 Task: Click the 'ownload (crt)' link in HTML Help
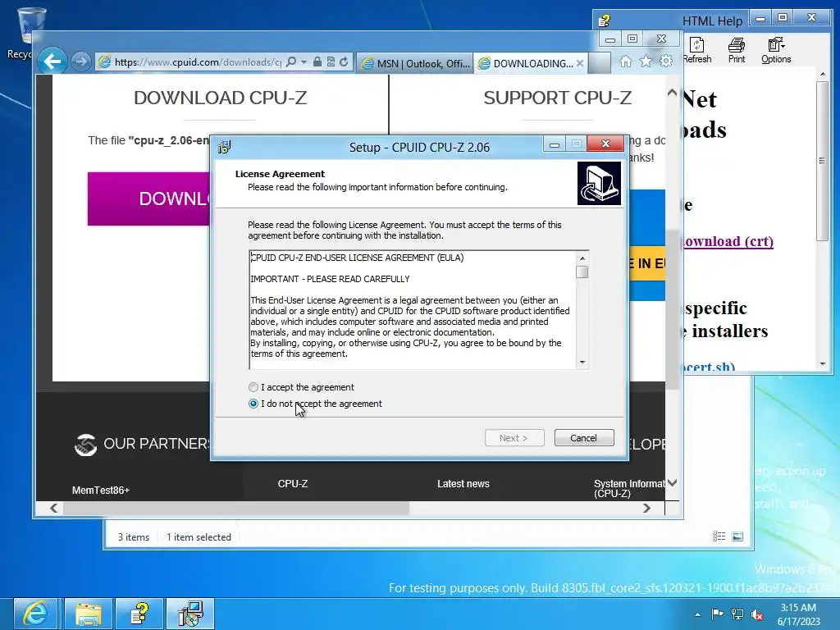click(728, 242)
